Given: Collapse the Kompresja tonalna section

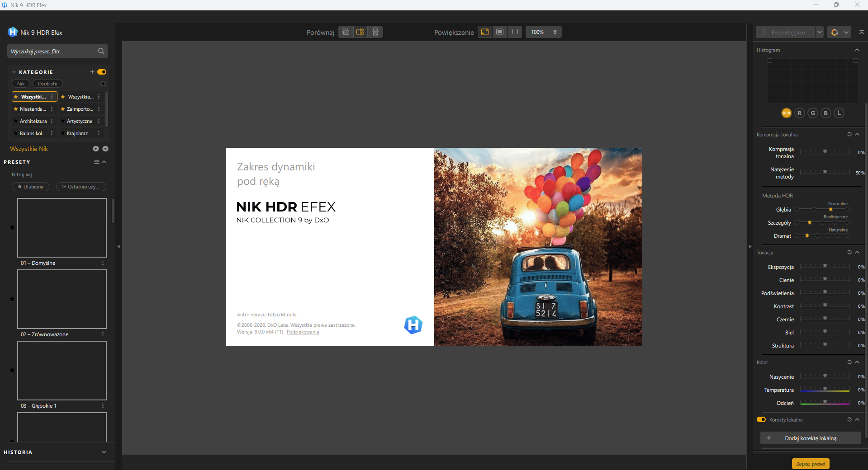Looking at the screenshot, I should pos(857,134).
